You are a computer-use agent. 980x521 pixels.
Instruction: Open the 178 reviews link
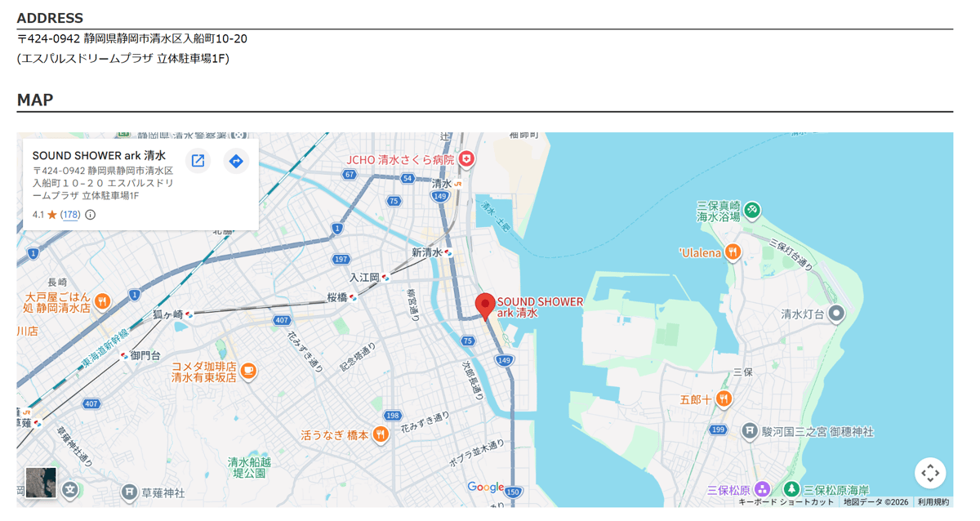[x=70, y=215]
